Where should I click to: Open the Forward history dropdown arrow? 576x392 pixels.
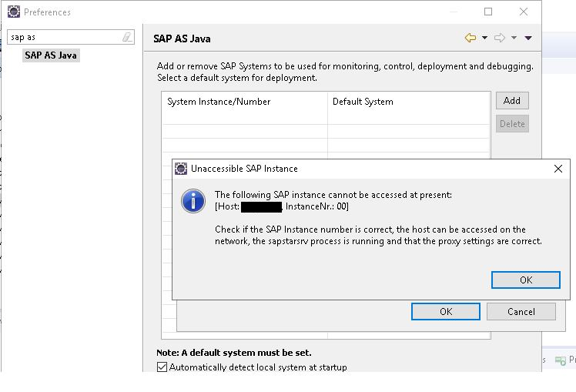(x=514, y=38)
